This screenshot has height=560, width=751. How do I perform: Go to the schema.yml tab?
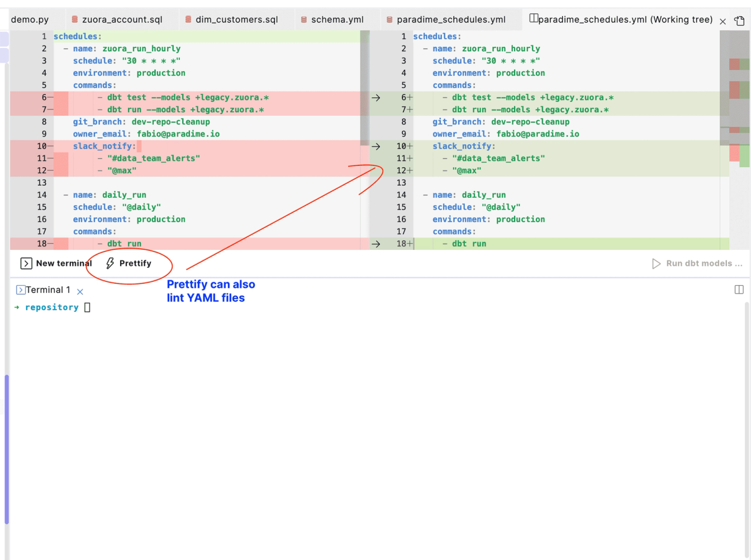(x=332, y=20)
